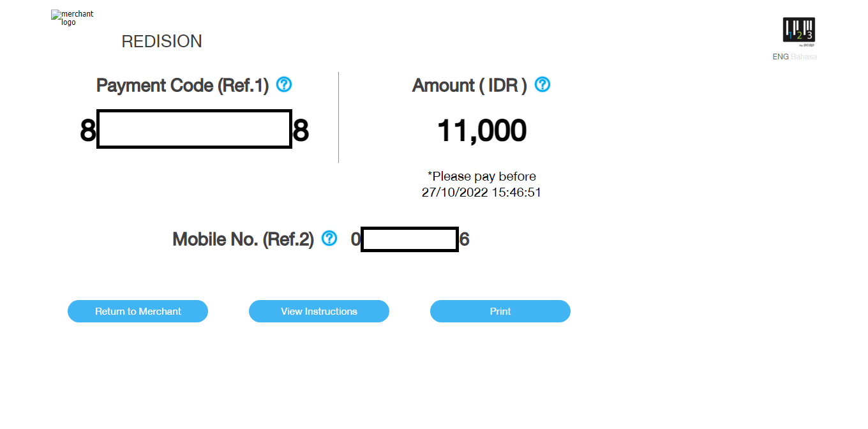
Task: Select the 11,000 amount value
Action: pyautogui.click(x=482, y=131)
